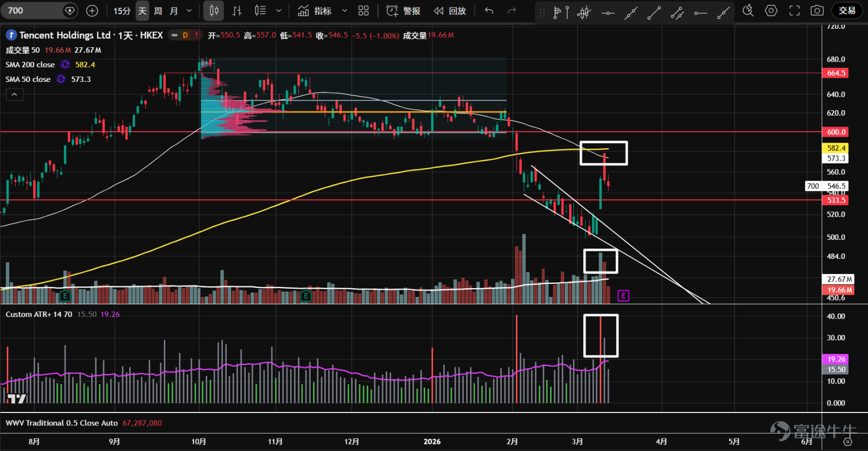Screen dimensions: 868x451
Task: Select the extended line drawing tool
Action: [x=631, y=12]
